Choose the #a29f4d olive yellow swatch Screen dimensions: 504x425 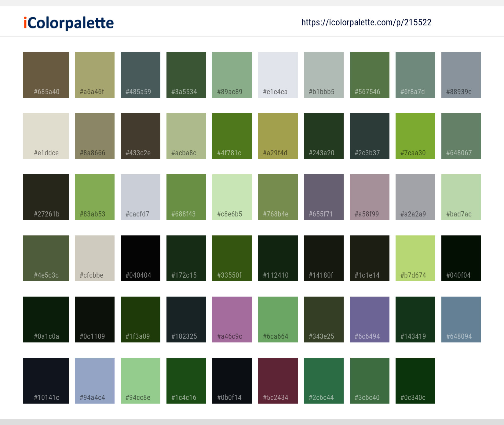tap(278, 136)
